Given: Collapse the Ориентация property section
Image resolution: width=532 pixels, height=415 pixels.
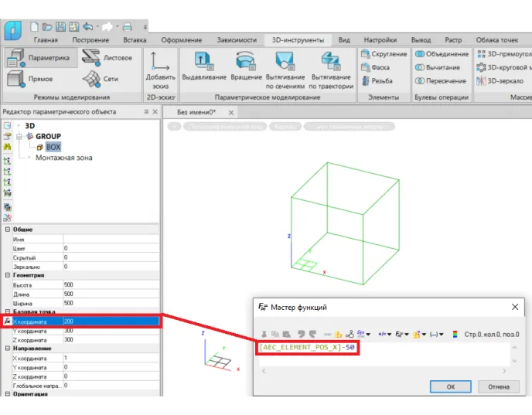Looking at the screenshot, I should pos(8,393).
